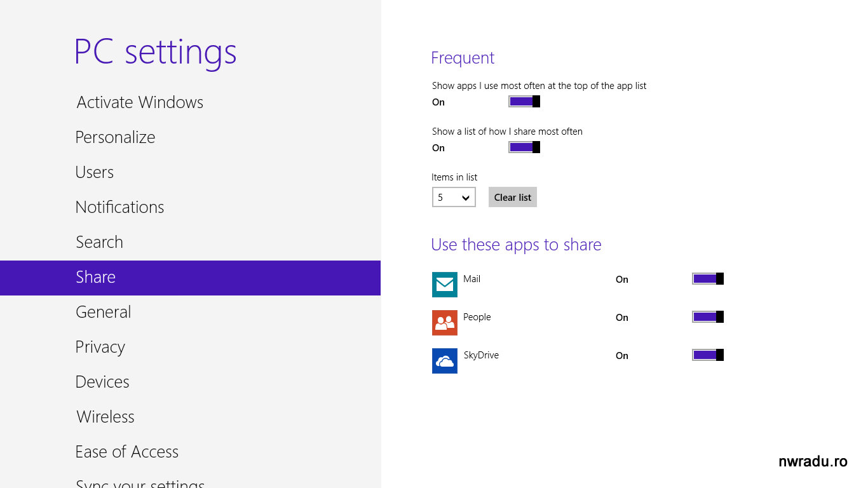Click the Mail app icon

tap(444, 285)
